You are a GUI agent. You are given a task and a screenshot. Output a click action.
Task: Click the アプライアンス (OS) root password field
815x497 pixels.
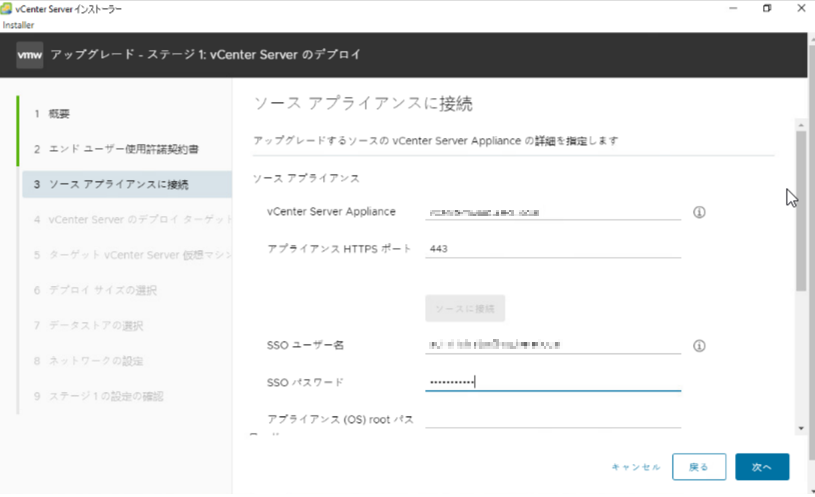(553, 419)
